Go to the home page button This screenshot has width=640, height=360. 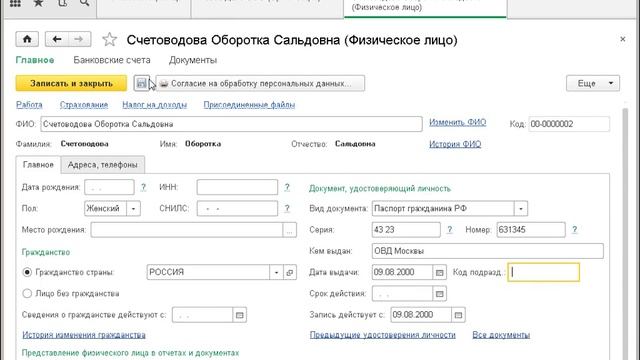tap(27, 39)
